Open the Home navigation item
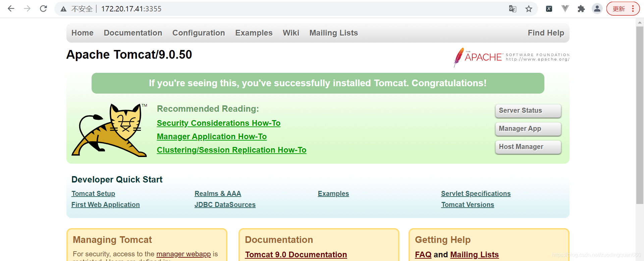The height and width of the screenshot is (261, 644). [83, 33]
